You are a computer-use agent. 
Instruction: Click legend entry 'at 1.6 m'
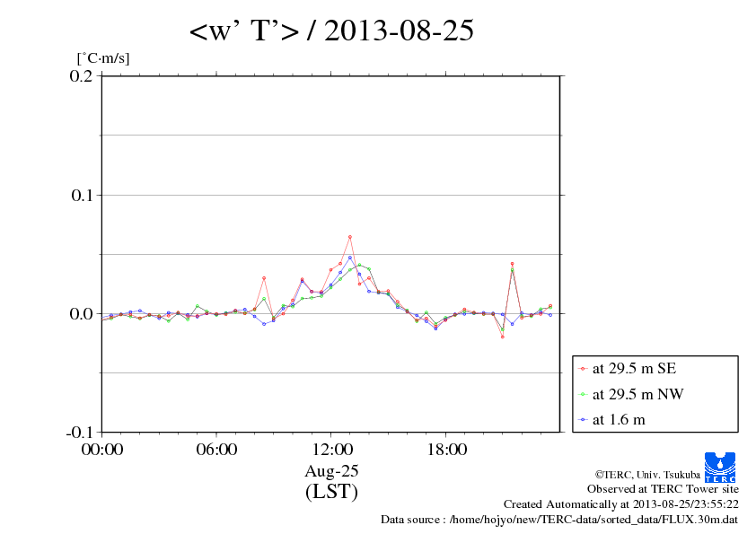619,420
